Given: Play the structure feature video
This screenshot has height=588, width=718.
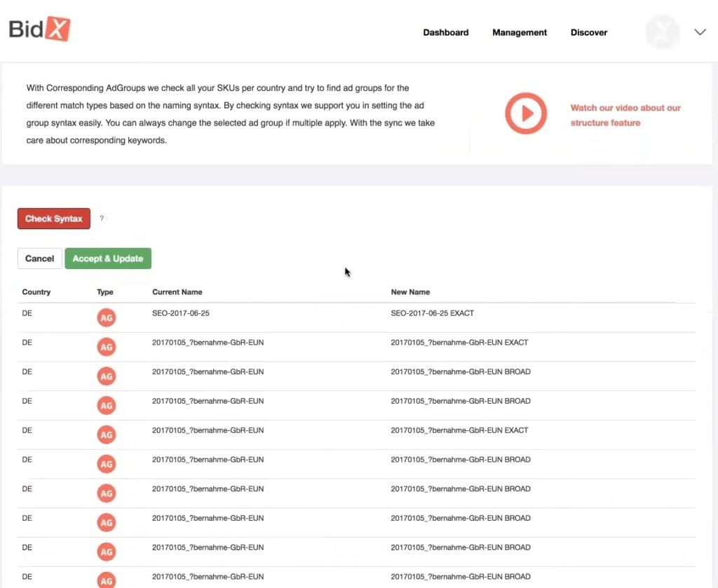Looking at the screenshot, I should 526,113.
